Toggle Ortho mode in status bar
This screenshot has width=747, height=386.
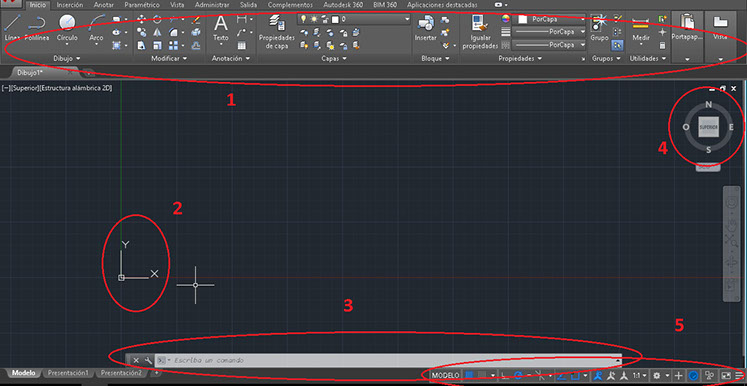[504, 376]
